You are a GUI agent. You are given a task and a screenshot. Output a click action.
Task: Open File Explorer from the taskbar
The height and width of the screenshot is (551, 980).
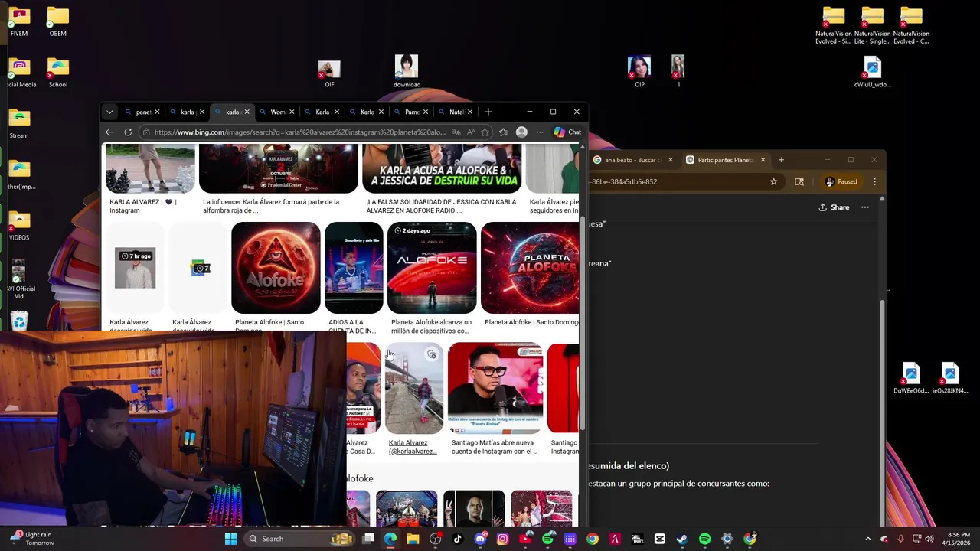coord(413,539)
